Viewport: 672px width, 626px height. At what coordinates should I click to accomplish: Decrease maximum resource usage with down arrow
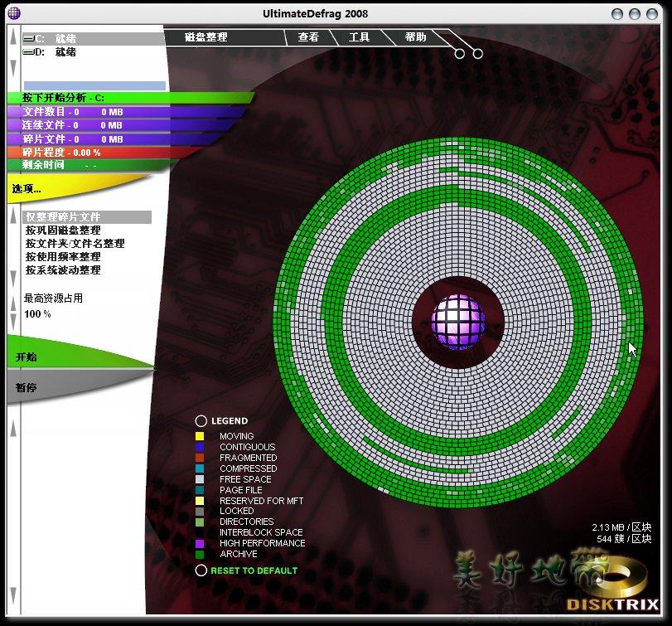13,321
